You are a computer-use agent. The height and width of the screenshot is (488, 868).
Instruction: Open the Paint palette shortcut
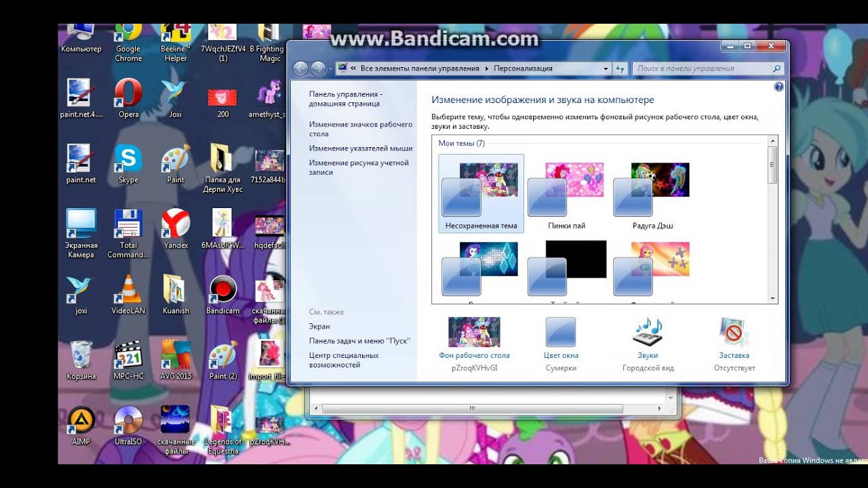click(176, 164)
